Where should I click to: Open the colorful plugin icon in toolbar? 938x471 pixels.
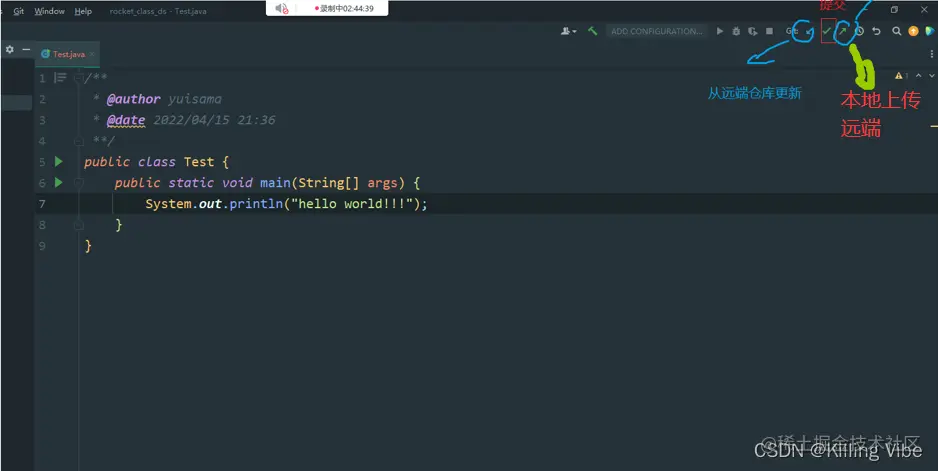[930, 31]
